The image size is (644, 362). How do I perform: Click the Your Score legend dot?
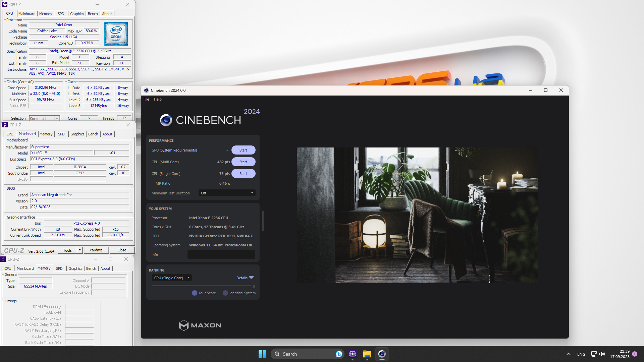pos(194,293)
